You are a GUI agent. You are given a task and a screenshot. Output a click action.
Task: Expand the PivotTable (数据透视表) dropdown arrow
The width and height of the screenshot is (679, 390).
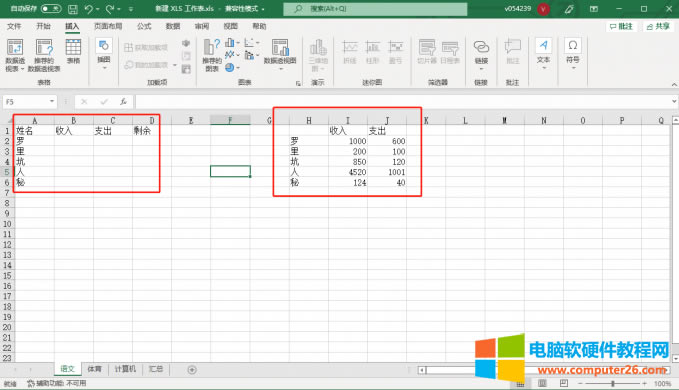22,69
